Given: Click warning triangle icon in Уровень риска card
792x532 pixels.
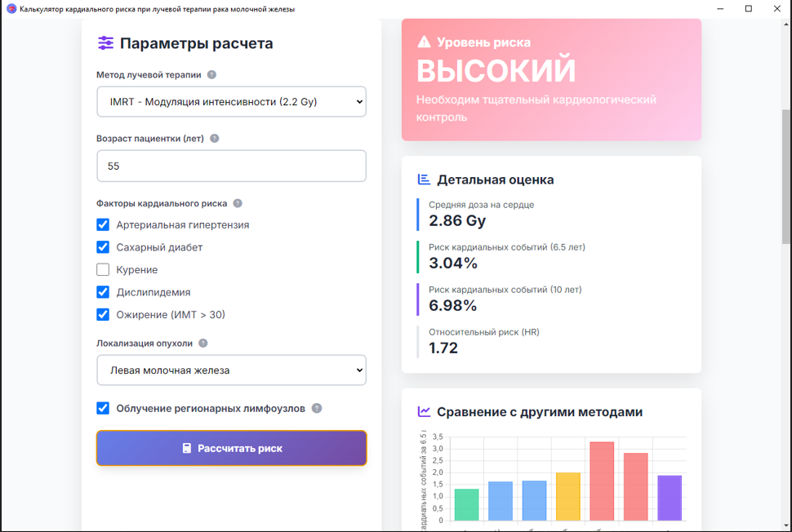Looking at the screenshot, I should [424, 42].
